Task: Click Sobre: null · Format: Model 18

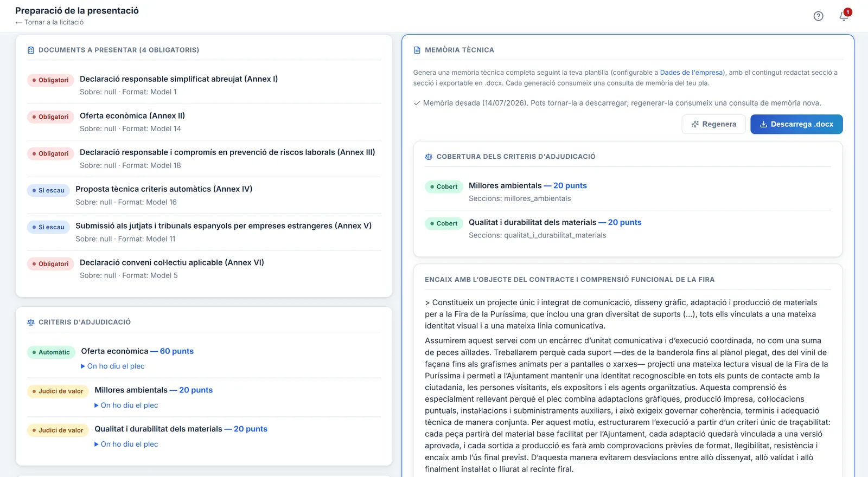Action: (x=130, y=166)
